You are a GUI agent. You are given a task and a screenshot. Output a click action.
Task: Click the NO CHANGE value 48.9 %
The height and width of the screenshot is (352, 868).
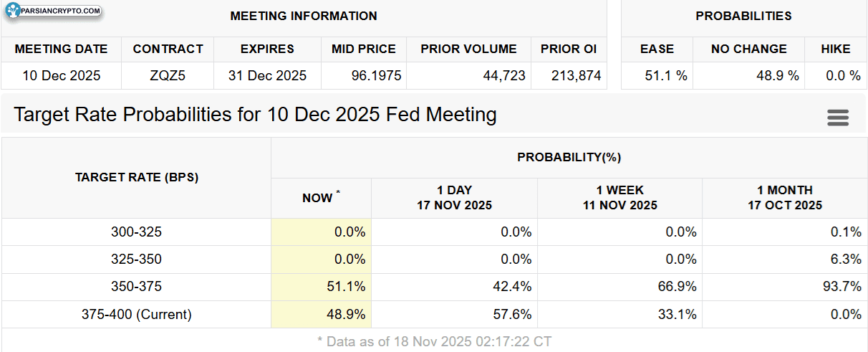click(748, 75)
